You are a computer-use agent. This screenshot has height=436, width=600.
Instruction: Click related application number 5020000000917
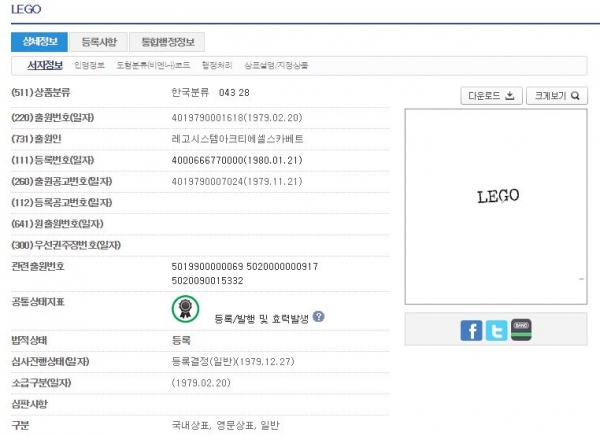(x=282, y=266)
